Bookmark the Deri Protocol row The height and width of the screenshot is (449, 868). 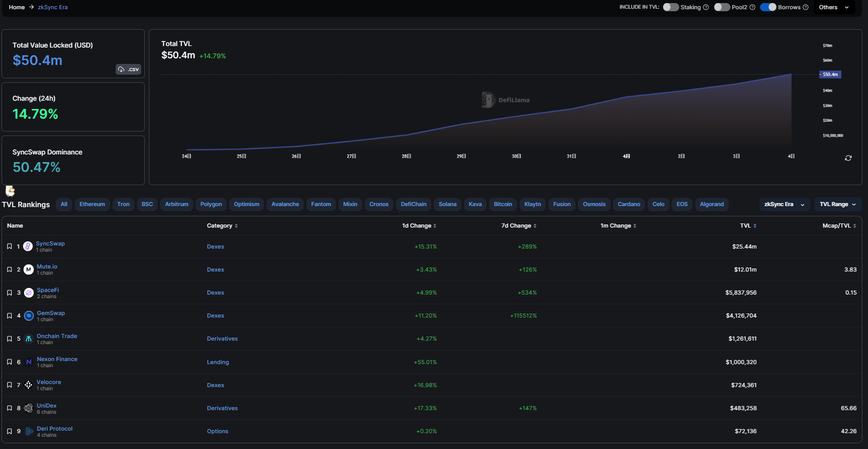coord(9,431)
